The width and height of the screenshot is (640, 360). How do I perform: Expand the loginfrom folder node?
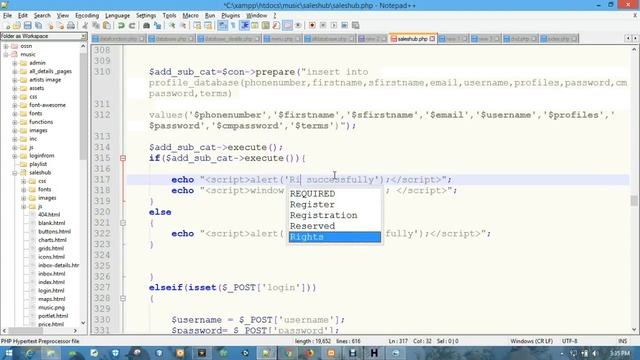(15, 156)
